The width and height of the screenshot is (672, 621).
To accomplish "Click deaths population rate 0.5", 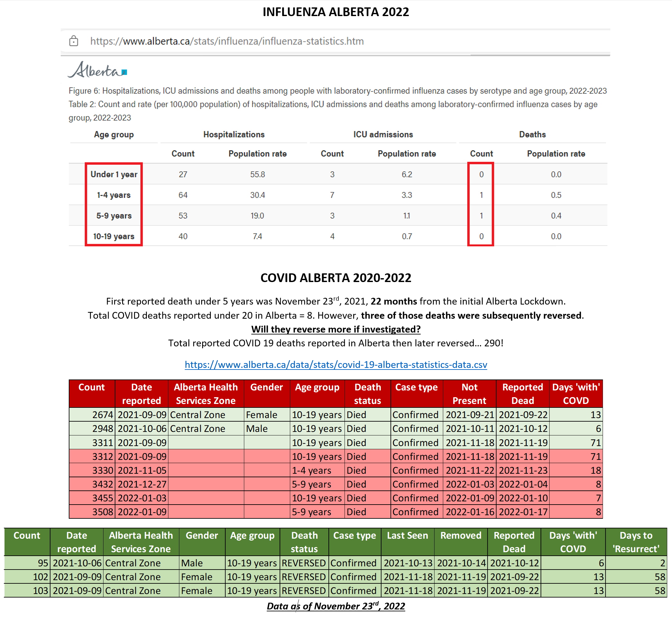I will [x=556, y=195].
